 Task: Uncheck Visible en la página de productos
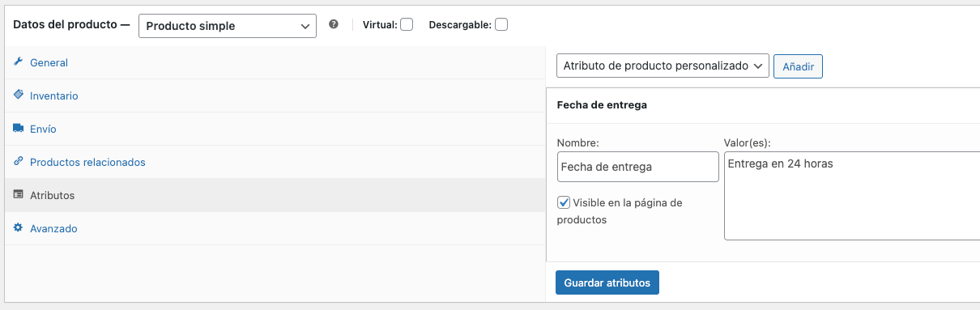[564, 202]
